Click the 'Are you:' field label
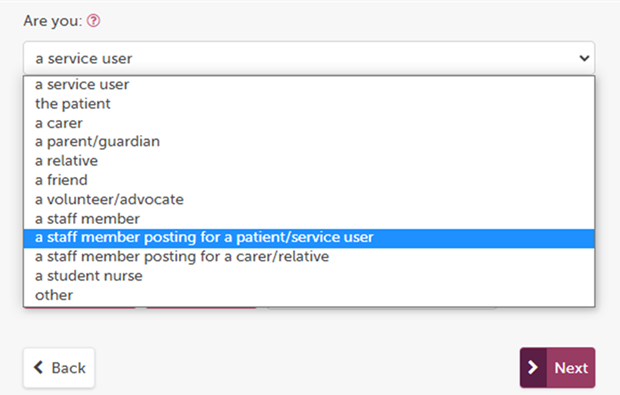Viewport: 620px width, 395px height. pyautogui.click(x=53, y=21)
